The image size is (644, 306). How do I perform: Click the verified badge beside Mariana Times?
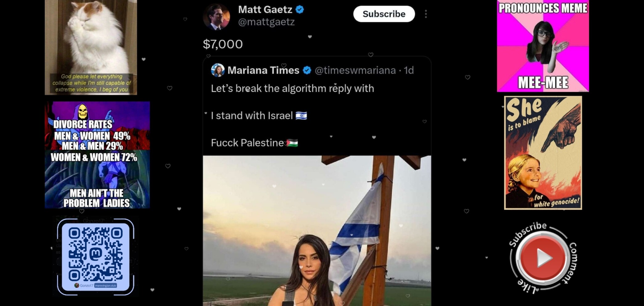pyautogui.click(x=307, y=70)
